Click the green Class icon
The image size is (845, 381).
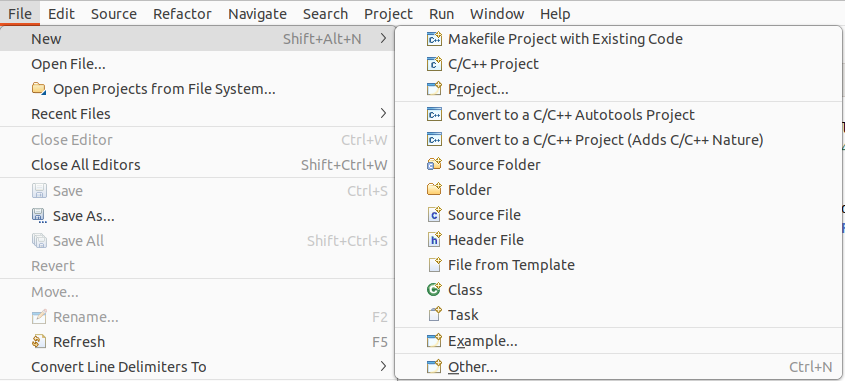pos(434,289)
